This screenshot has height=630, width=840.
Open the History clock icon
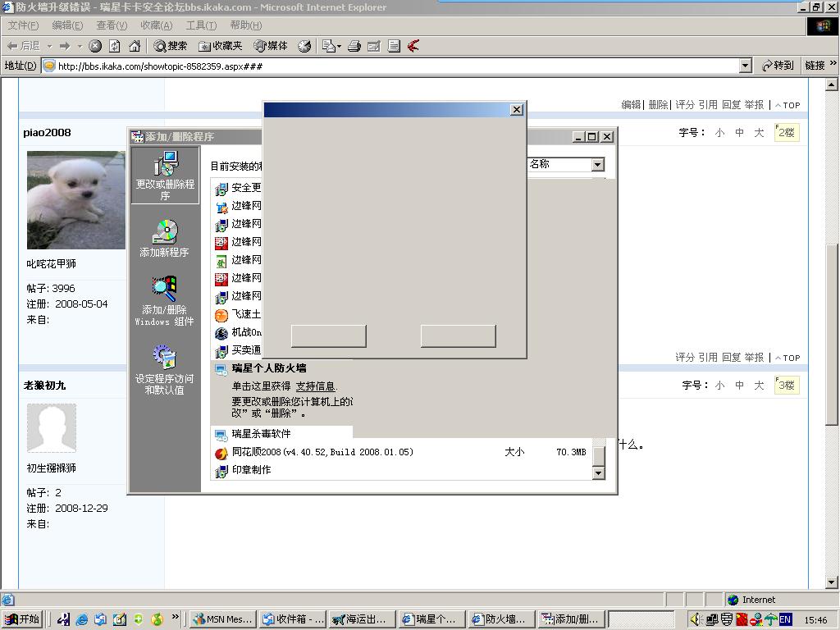point(304,46)
